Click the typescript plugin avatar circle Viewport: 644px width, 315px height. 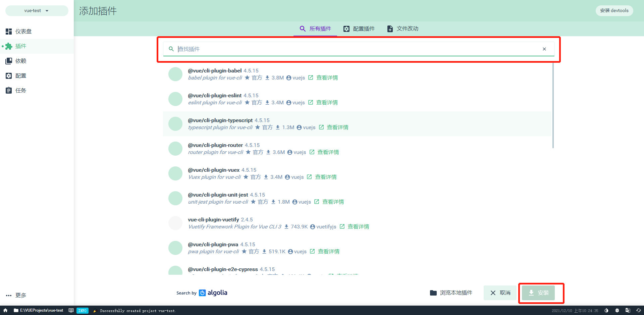click(175, 124)
